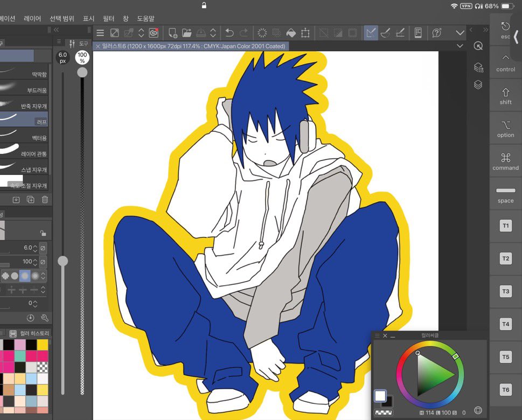The height and width of the screenshot is (420, 522).
Task: Select the no anti-aliasing (jagged) option
Action: click(x=5, y=276)
